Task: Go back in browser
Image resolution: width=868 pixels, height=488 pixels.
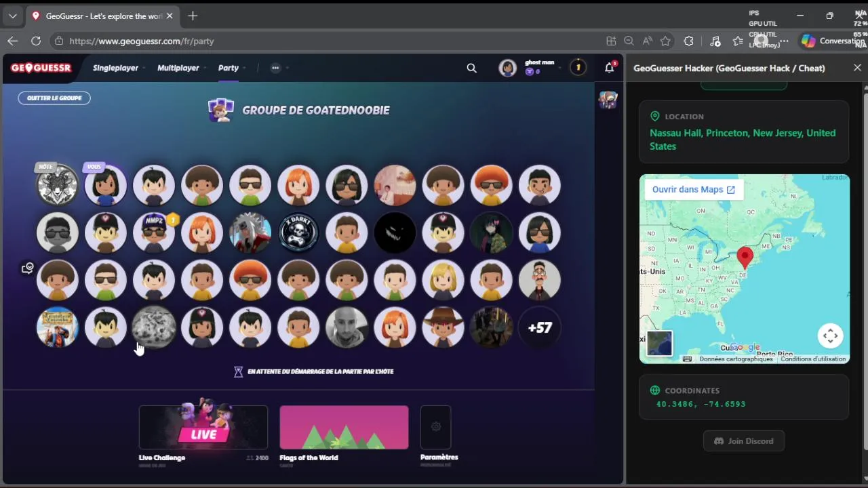Action: point(13,41)
